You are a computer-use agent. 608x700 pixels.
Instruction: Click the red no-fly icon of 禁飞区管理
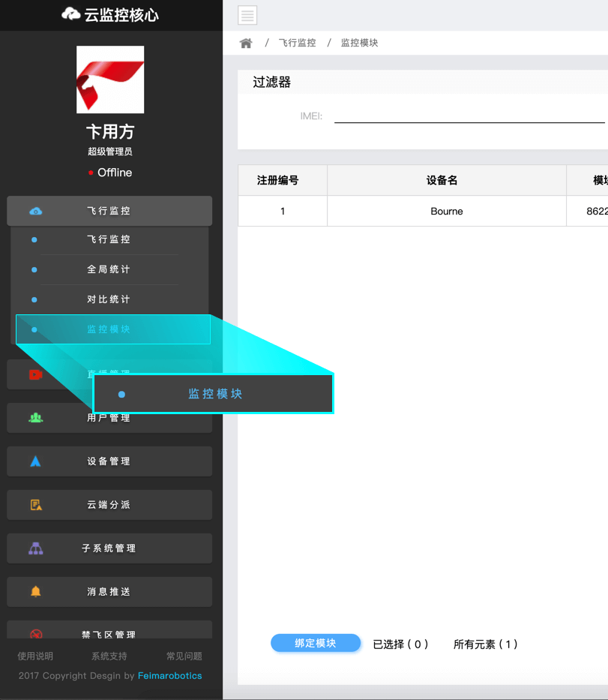tap(36, 634)
